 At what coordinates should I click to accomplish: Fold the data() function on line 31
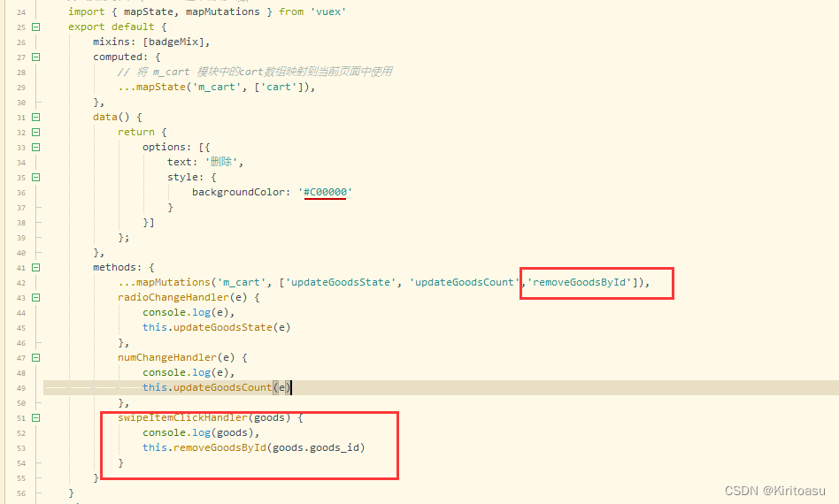click(36, 117)
